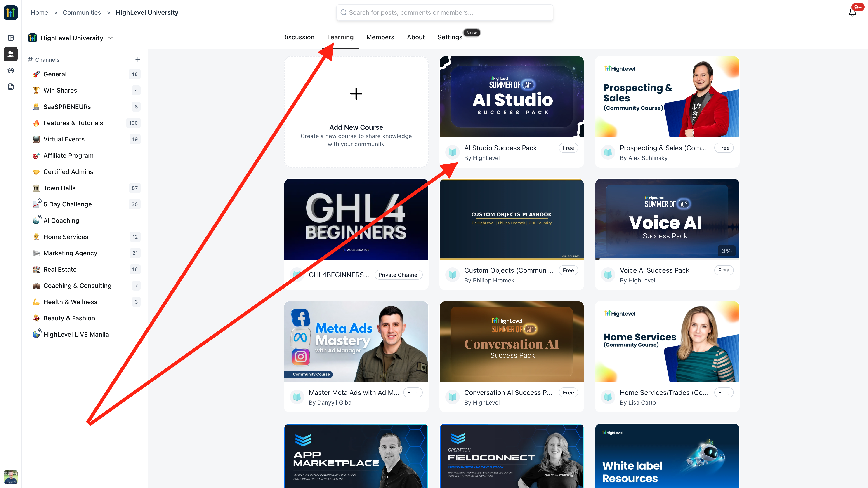
Task: Open the Conversation AI Success Pack thumbnail
Action: (512, 342)
